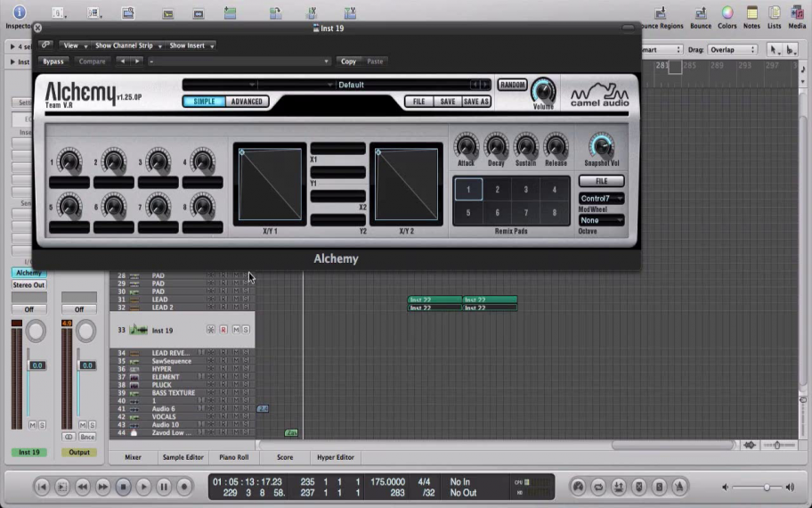Image resolution: width=812 pixels, height=508 pixels.
Task: Open Show Channel Strip dropdown
Action: pyautogui.click(x=128, y=45)
